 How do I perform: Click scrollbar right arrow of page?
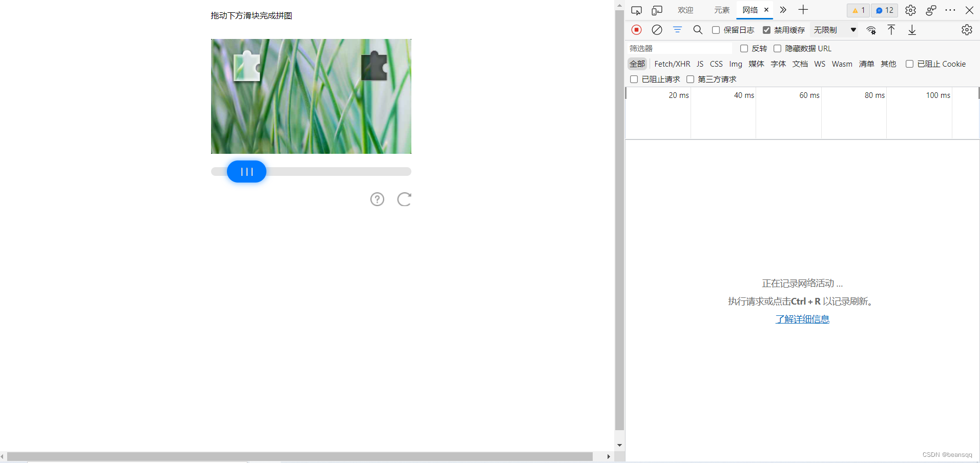point(608,456)
